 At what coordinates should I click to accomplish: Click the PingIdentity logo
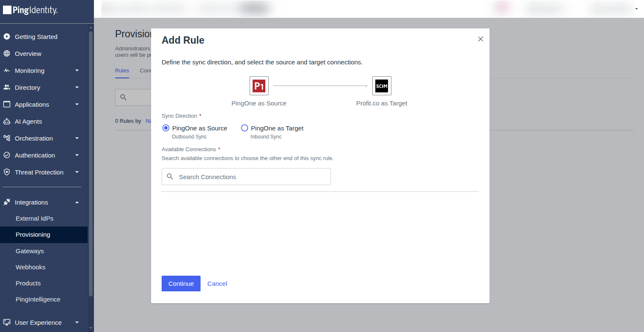pos(30,11)
